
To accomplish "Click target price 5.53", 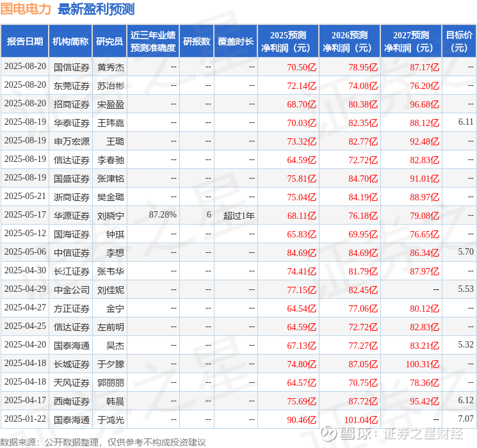I will (465, 289).
